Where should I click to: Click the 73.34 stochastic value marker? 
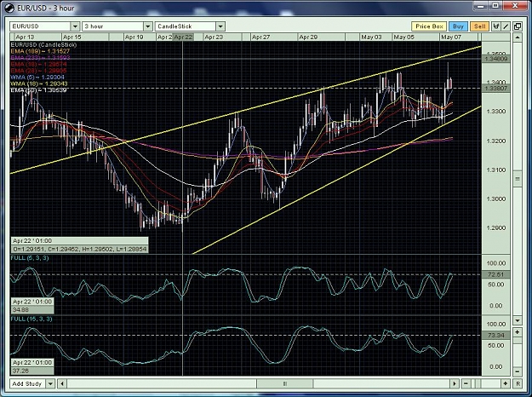pos(496,336)
